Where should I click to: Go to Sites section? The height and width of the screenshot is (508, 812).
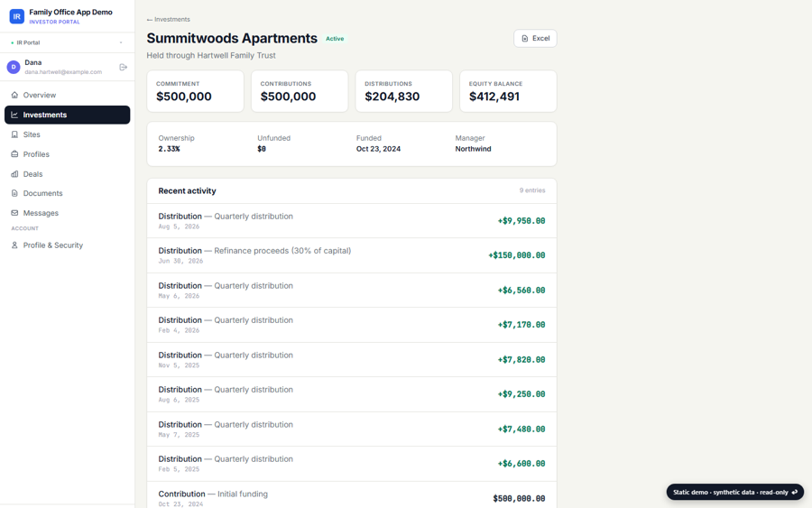(68, 134)
